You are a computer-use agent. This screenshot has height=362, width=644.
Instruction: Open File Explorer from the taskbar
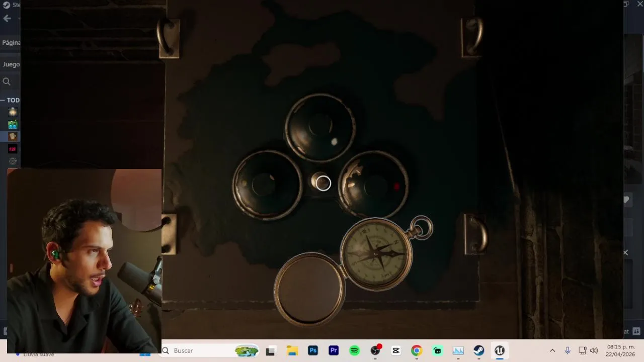point(292,351)
